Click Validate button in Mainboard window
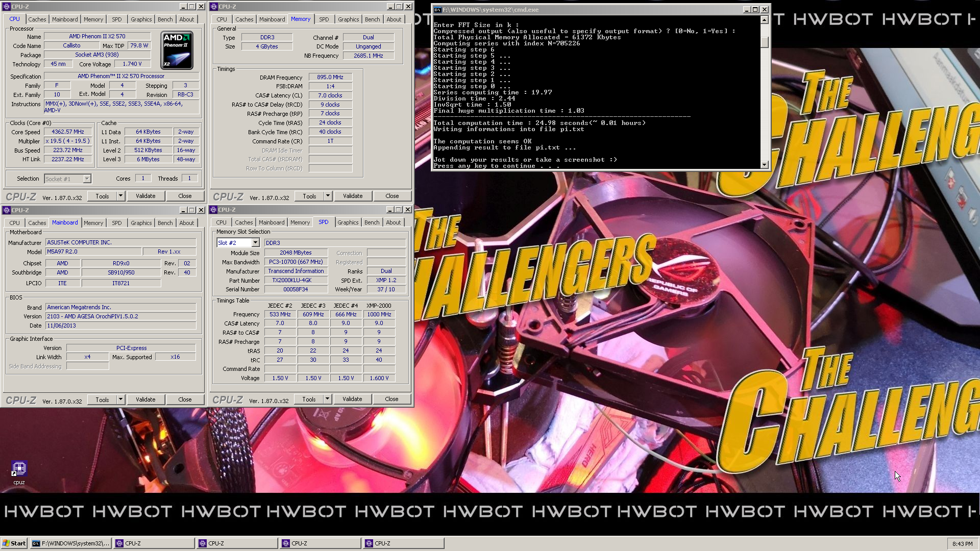980x551 pixels. coord(145,399)
